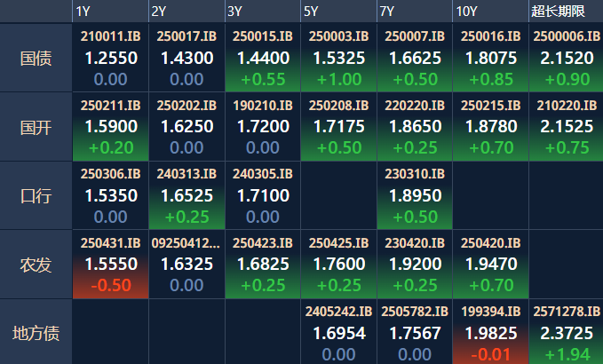The image size is (603, 364).
Task: Click the 250015.IB cell at 1.4400
Action: coord(262,59)
